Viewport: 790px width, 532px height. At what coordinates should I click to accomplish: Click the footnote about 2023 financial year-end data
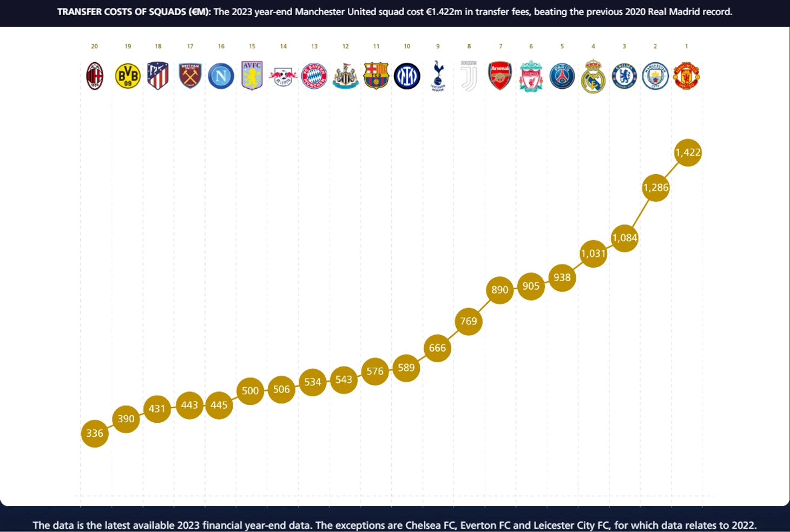coord(394,525)
